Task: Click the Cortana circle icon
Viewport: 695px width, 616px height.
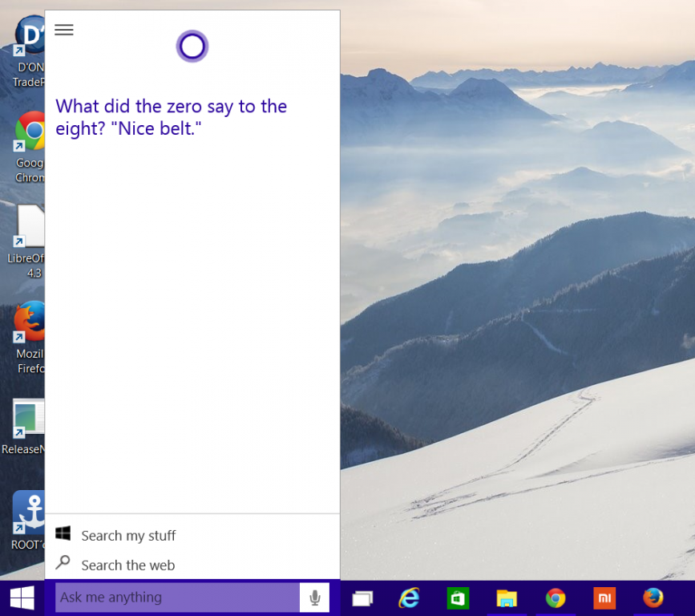Action: 192,46
